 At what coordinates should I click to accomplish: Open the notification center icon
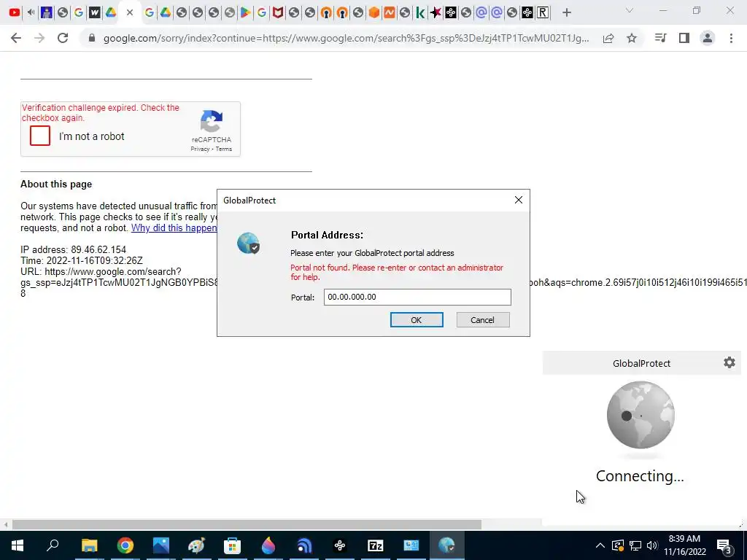724,545
